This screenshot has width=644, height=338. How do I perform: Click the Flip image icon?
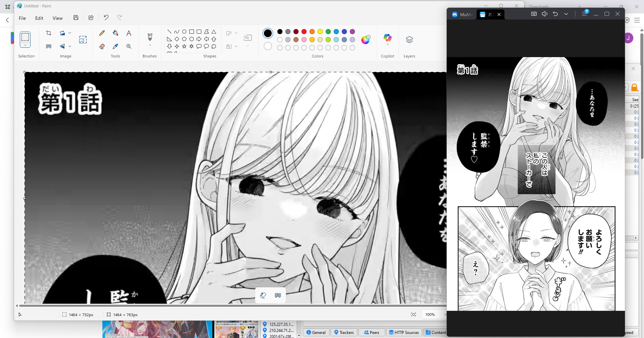tap(62, 46)
